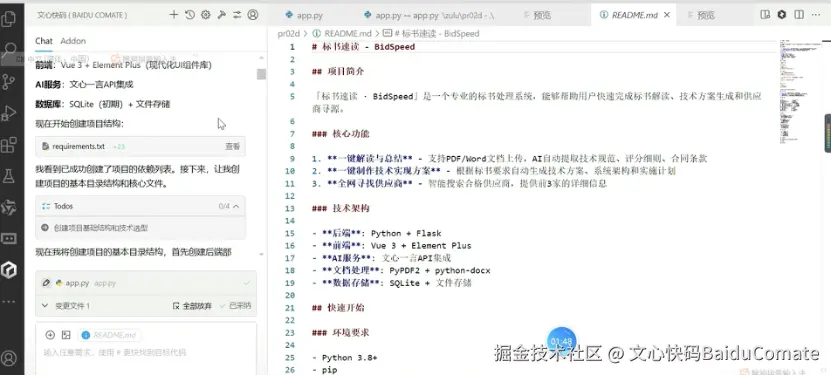
Task: Click pr02d in the breadcrumb
Action: [x=289, y=33]
